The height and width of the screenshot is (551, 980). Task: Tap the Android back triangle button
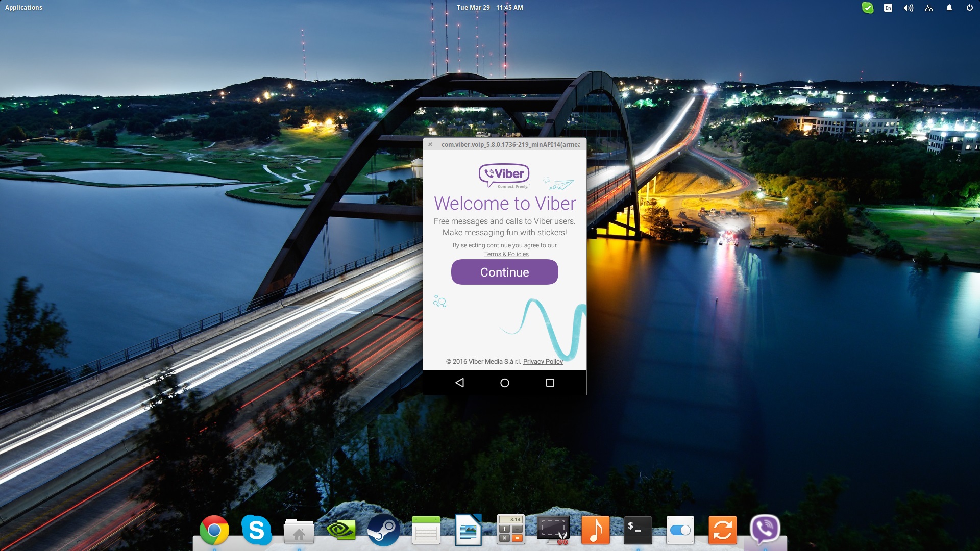(459, 383)
